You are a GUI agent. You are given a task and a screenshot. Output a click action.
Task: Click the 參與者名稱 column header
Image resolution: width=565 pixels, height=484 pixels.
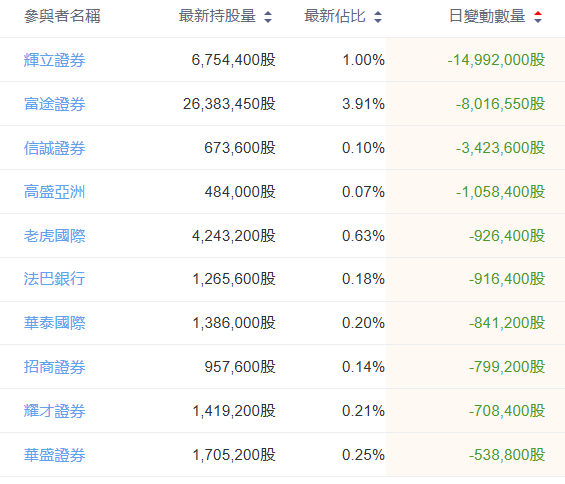point(62,16)
